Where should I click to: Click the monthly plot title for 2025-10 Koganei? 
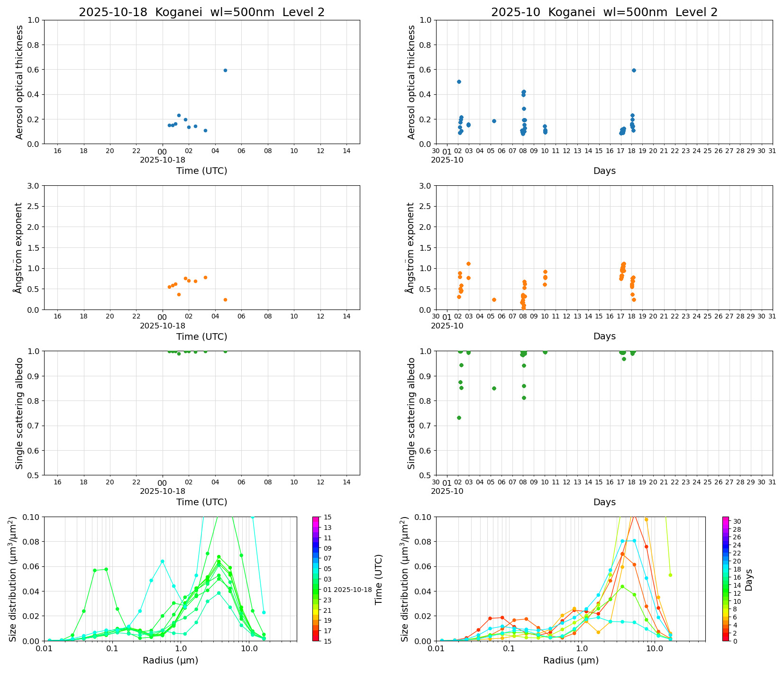coord(604,12)
